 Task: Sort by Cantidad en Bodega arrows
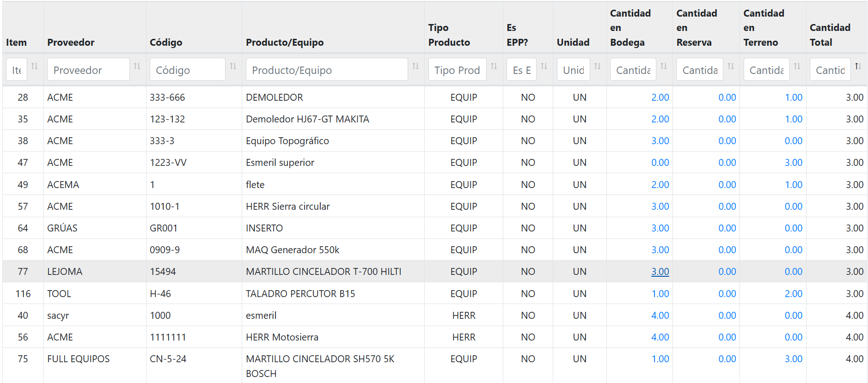[x=664, y=67]
